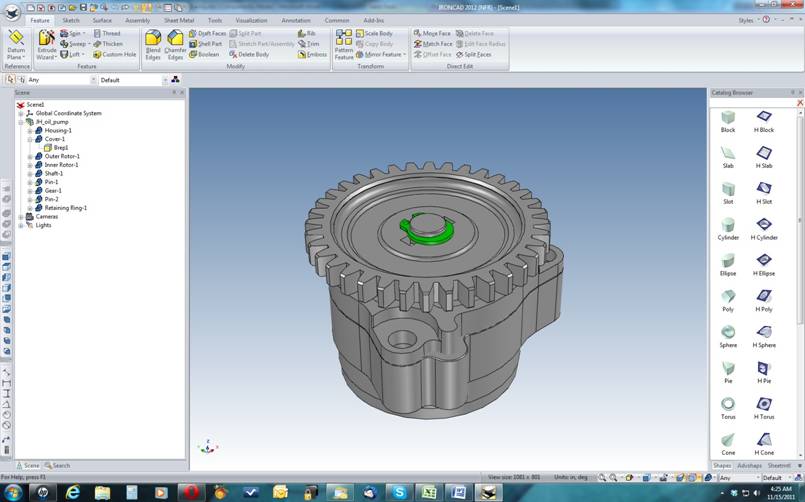
Task: Expand the Cameras node in scene tree
Action: coord(21,216)
